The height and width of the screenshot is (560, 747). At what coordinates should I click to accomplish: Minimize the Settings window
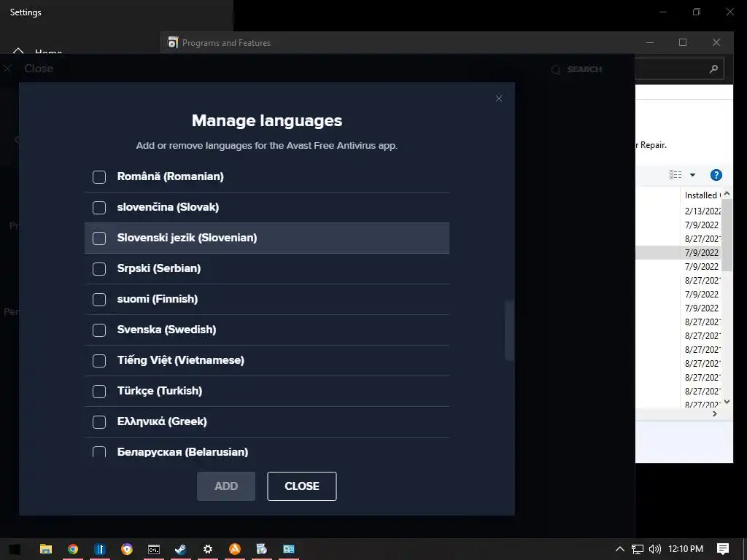tap(662, 12)
